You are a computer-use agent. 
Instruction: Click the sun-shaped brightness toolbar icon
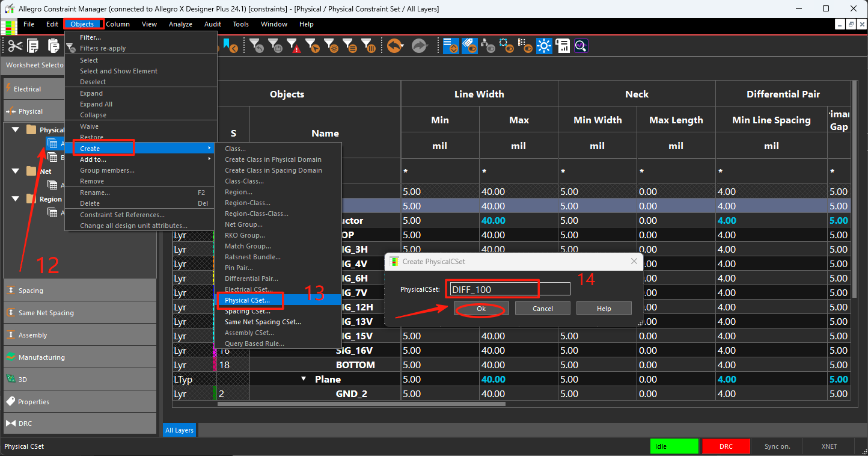coord(544,46)
